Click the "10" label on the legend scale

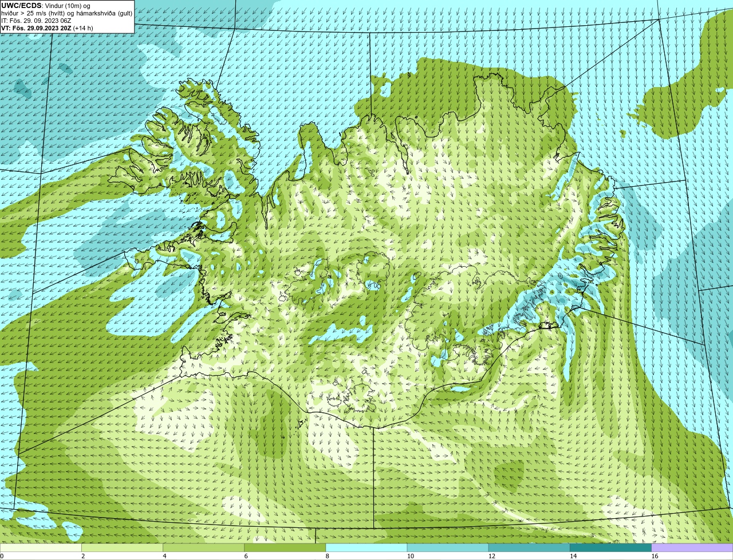click(410, 556)
